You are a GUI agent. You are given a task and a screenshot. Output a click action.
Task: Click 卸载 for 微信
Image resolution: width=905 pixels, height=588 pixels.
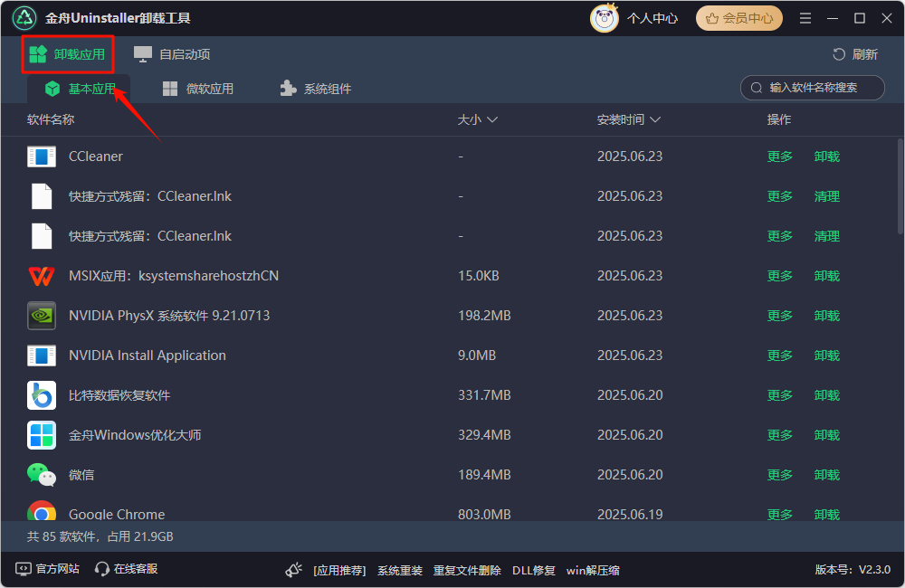826,475
